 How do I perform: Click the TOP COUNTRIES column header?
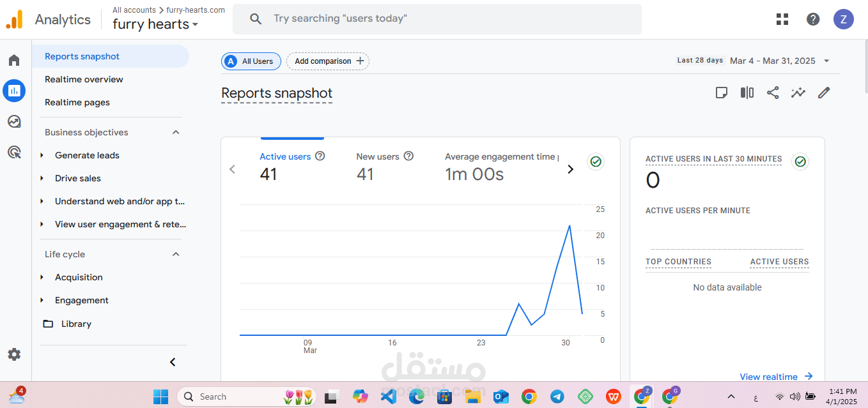(x=678, y=262)
